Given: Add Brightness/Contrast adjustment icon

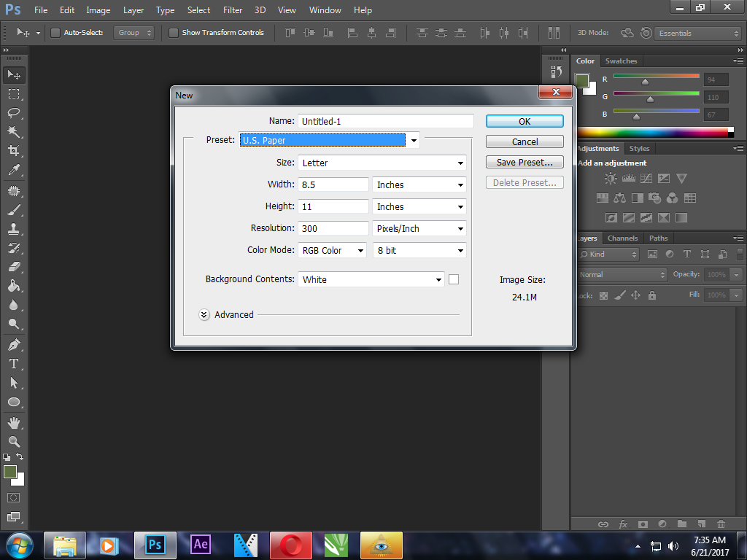Looking at the screenshot, I should click(611, 179).
